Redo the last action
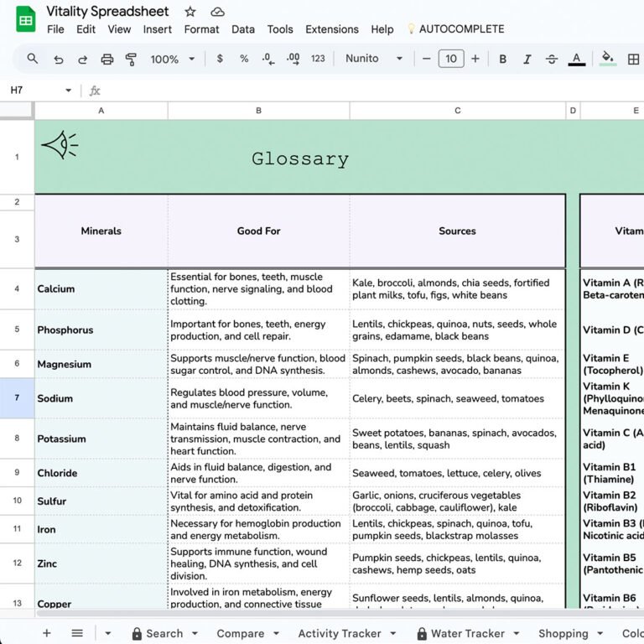This screenshot has width=644, height=644. click(x=82, y=60)
